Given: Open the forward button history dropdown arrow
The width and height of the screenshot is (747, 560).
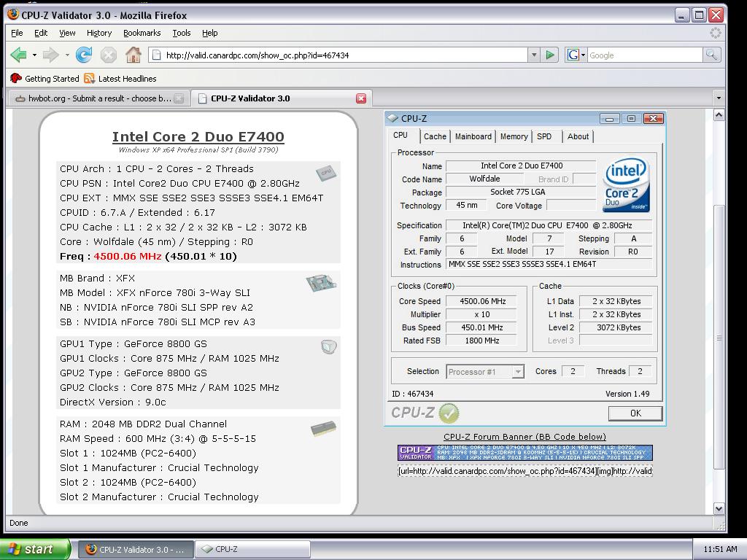Looking at the screenshot, I should (66, 55).
